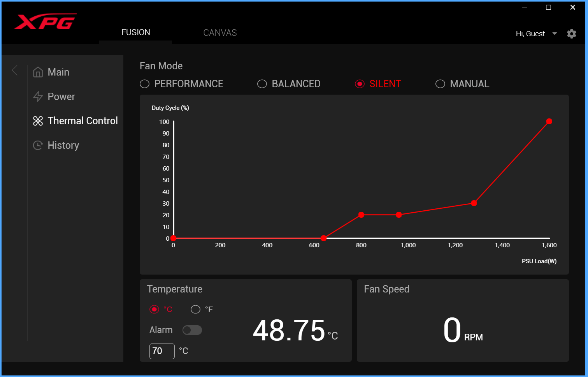Viewport: 588px width, 377px height.
Task: Choose Fahrenheit temperature unit
Action: (195, 309)
